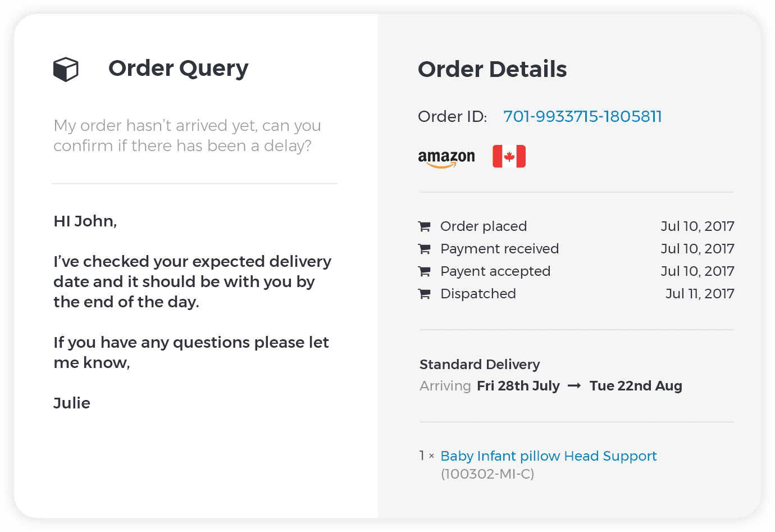Image resolution: width=775 pixels, height=532 pixels.
Task: Click the Tue 22nd Aug arrival date
Action: 636,386
